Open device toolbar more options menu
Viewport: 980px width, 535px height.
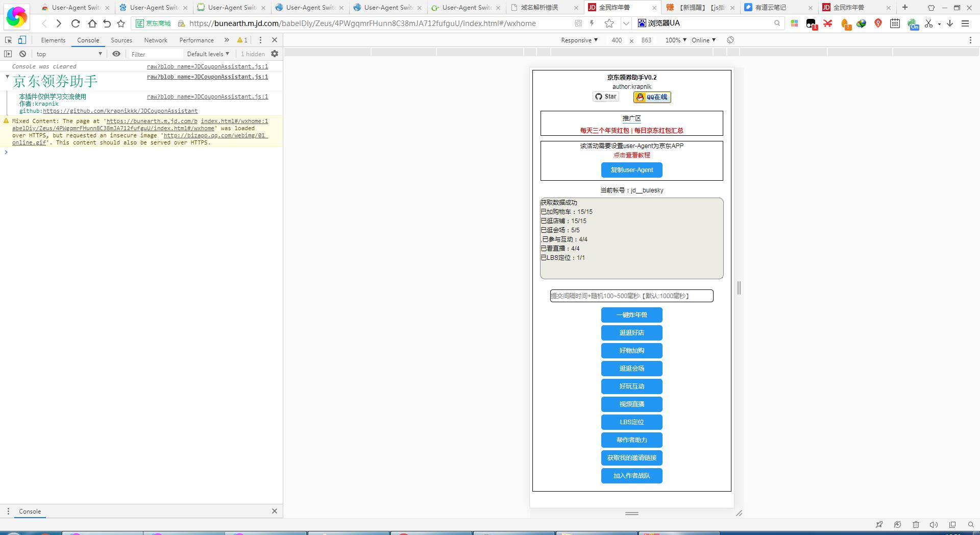(x=970, y=40)
